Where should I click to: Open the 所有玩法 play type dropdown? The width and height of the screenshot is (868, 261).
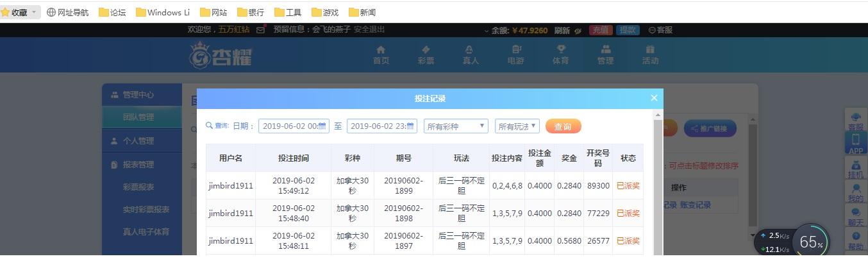click(517, 126)
